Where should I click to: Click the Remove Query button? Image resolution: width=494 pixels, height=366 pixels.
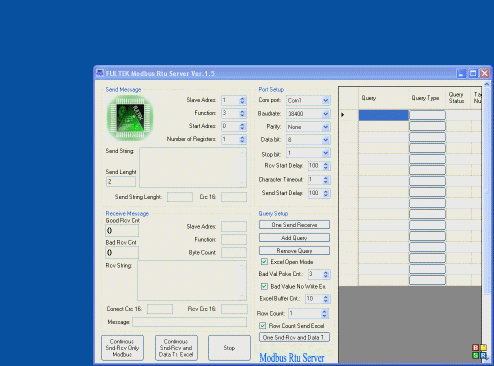point(294,251)
